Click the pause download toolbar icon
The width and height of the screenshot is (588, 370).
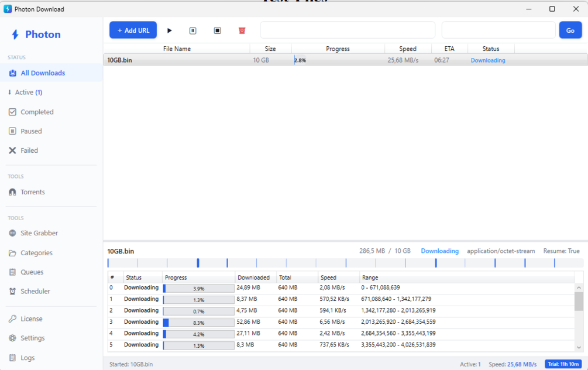pos(192,30)
